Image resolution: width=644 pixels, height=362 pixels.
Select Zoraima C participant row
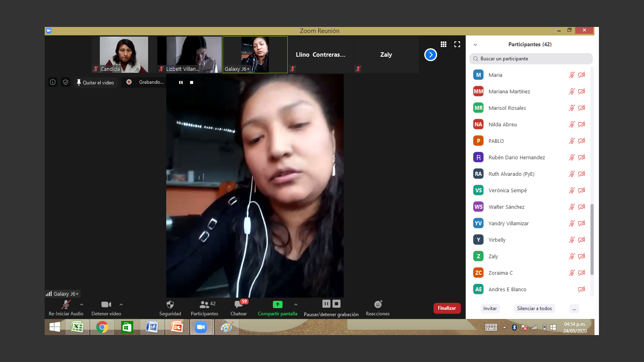529,273
